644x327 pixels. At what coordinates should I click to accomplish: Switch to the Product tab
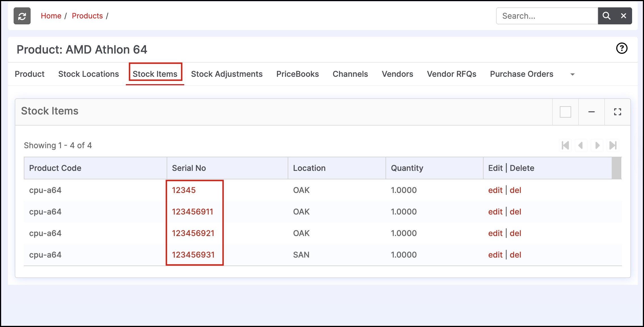tap(29, 74)
